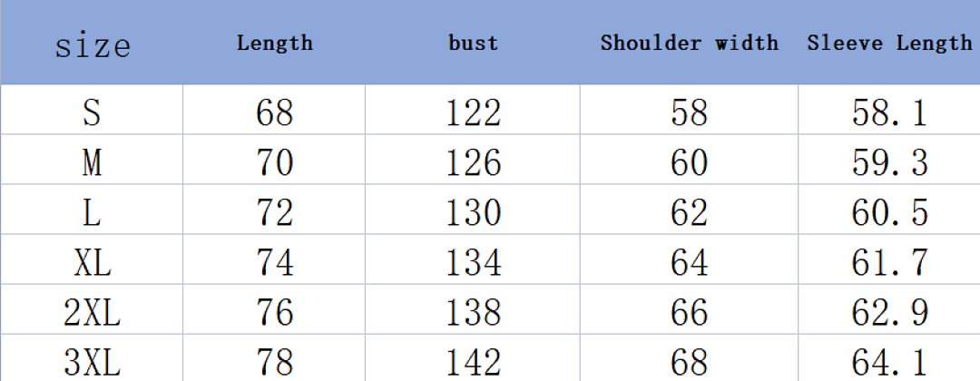Click the 'Sleeve Length' header cell
Viewport: 980px width, 381px height.
click(889, 43)
